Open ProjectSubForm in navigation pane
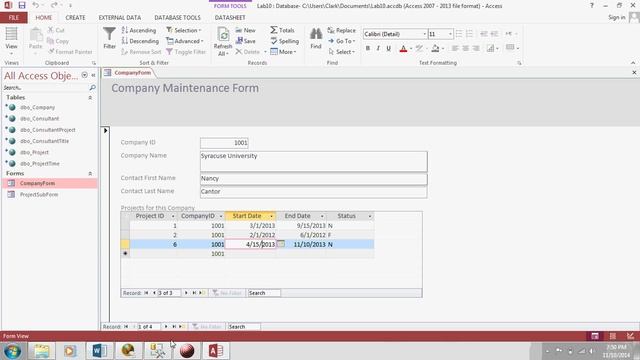Image resolution: width=640 pixels, height=360 pixels. pyautogui.click(x=39, y=195)
